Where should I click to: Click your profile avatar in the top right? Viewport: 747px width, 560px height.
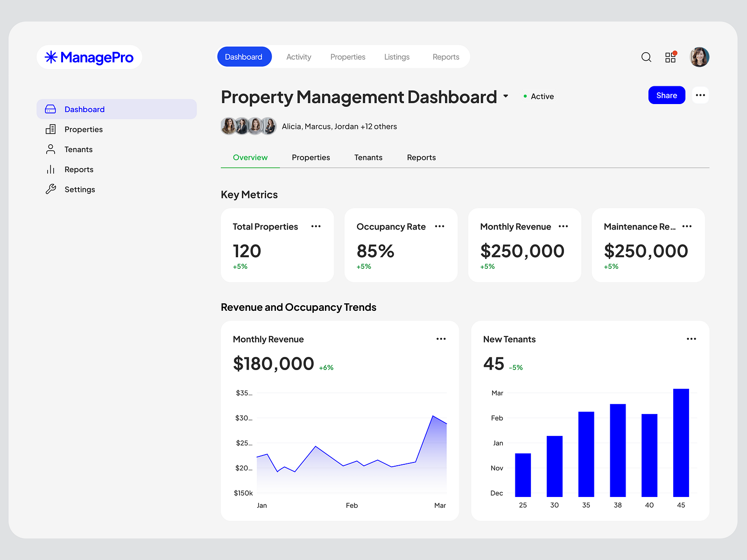[699, 57]
